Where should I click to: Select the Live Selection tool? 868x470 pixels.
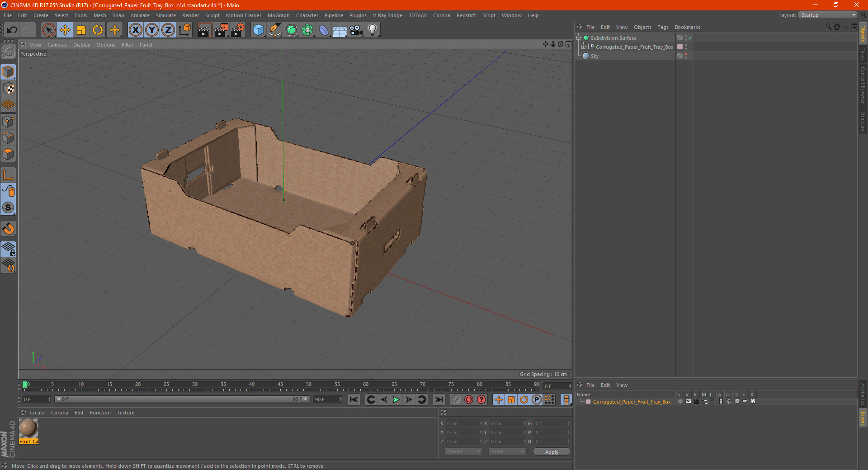pos(48,30)
